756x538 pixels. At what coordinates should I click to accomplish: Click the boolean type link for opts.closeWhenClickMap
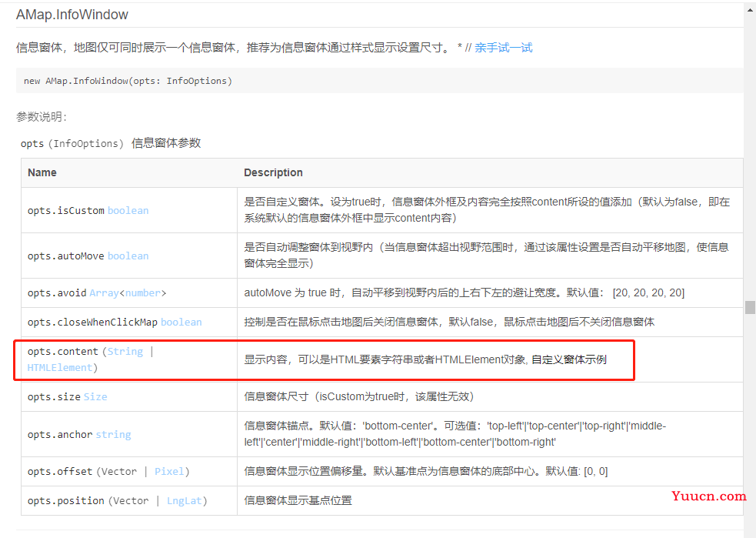[182, 322]
